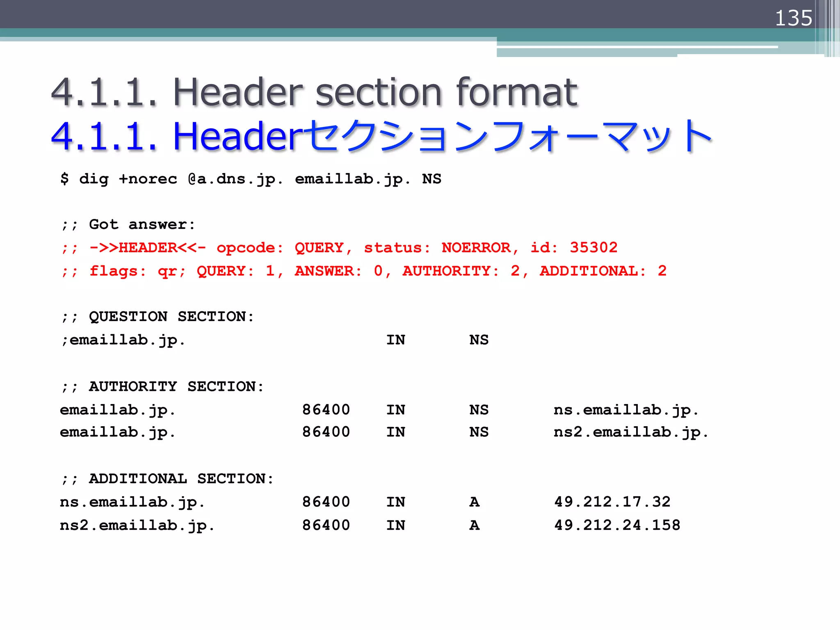Click 'NS' in the question section row
Screen dimensions: 840x630
coord(479,340)
